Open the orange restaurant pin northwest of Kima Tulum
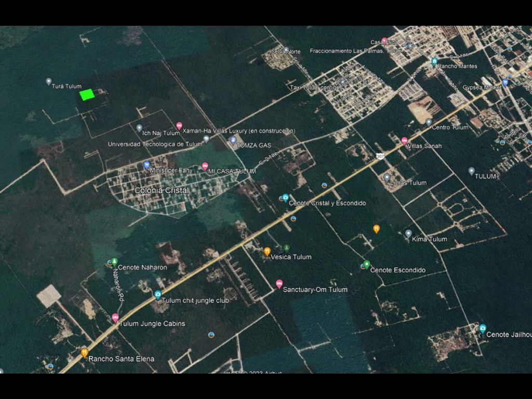This screenshot has width=532, height=399. point(376,229)
